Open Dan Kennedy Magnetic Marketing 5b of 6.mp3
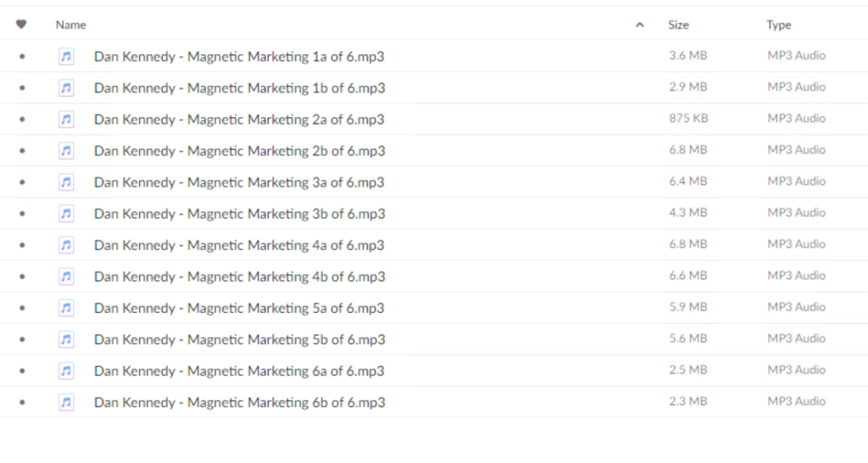Viewport: 868px width, 463px height. click(x=240, y=339)
